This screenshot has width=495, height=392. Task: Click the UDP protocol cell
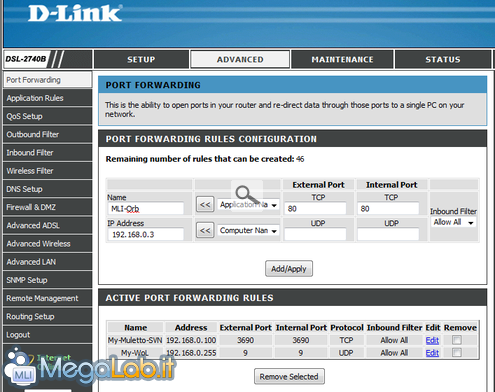pos(346,353)
